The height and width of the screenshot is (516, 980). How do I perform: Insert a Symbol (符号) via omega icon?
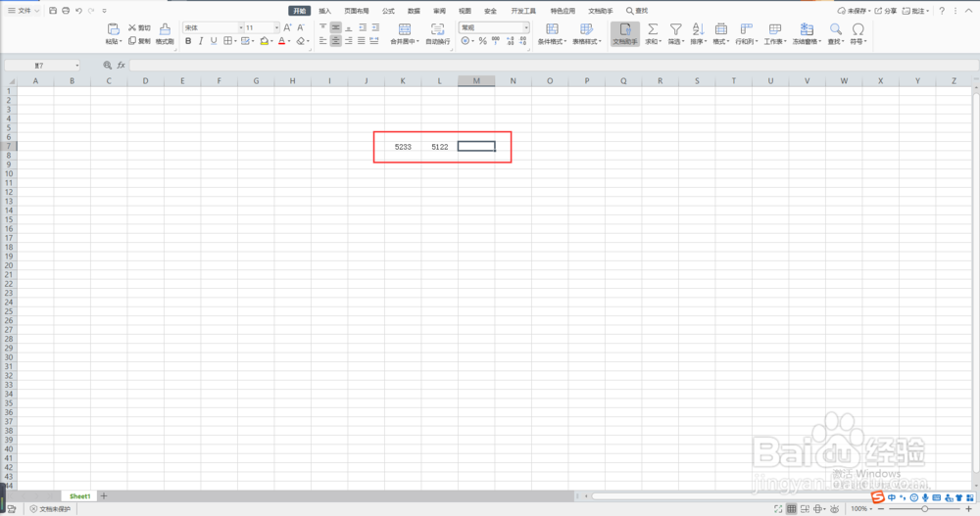pos(858,28)
